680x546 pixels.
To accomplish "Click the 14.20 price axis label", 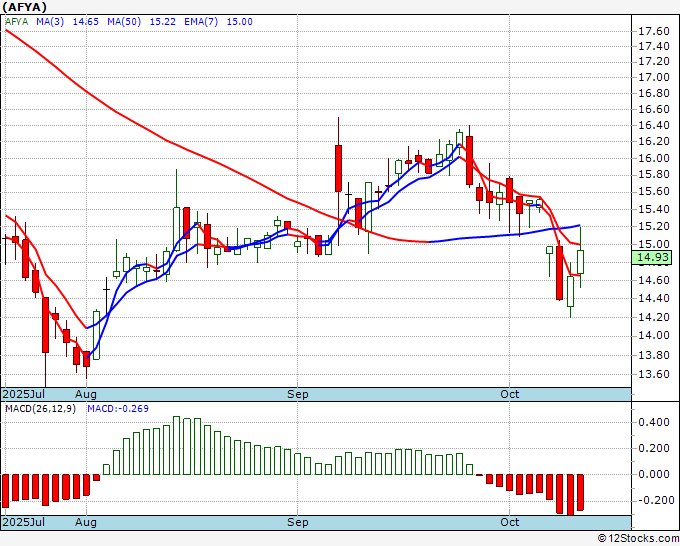I will 654,317.
